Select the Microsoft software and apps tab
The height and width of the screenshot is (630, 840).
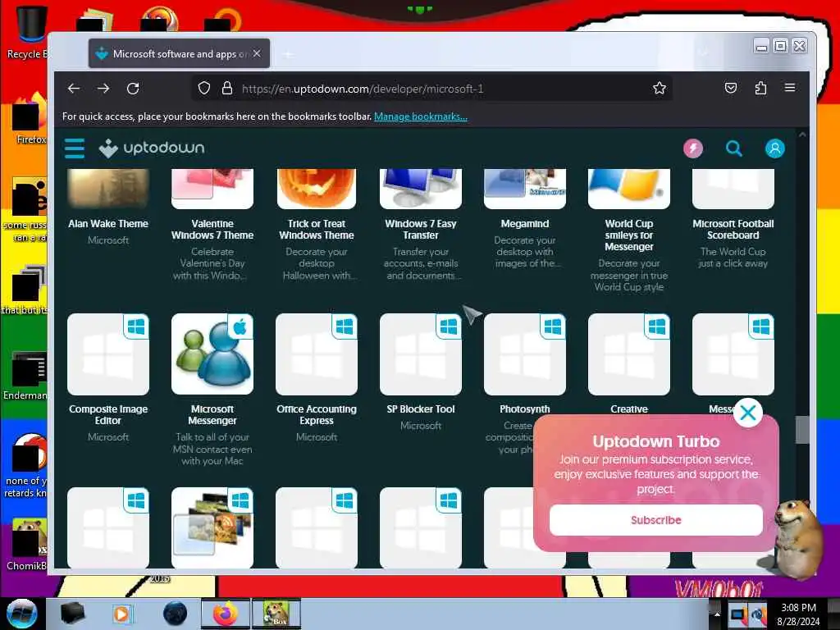[x=179, y=53]
